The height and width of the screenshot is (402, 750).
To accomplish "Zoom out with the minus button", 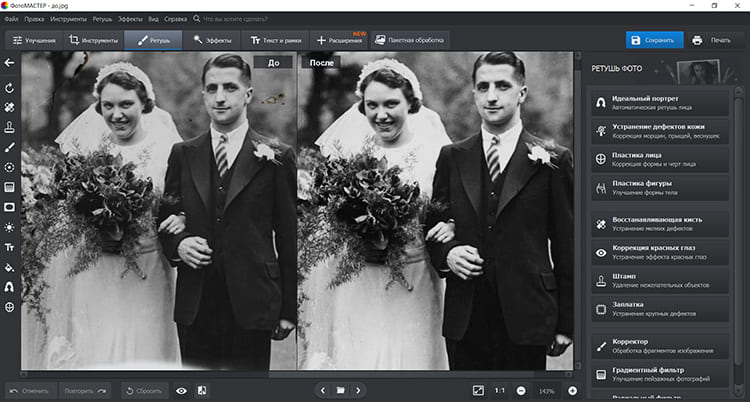I will coord(522,391).
